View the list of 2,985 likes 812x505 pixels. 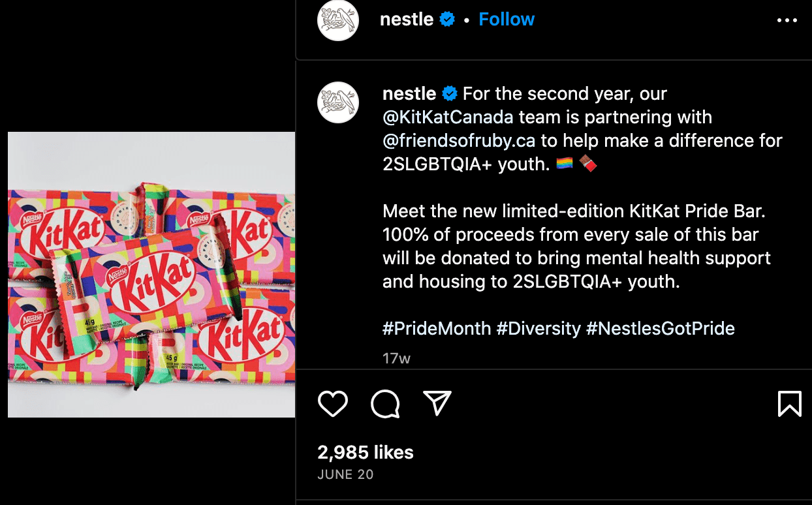point(366,453)
